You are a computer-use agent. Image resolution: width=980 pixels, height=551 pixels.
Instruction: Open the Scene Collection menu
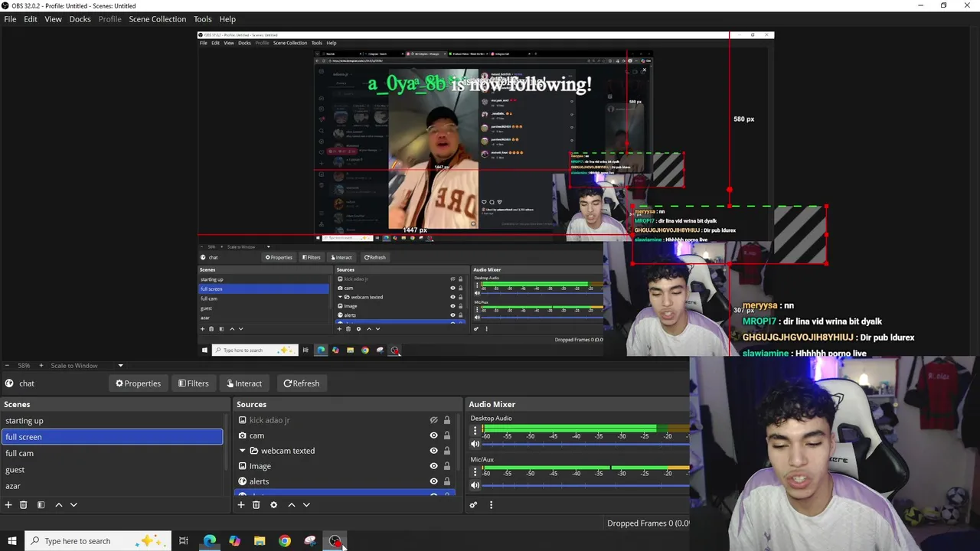(x=157, y=19)
